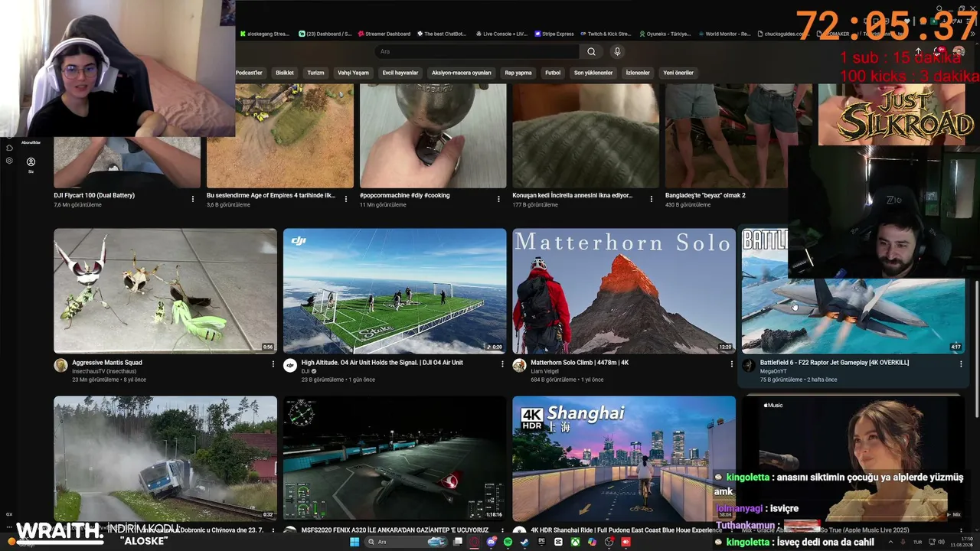Click the DJI channel avatar
This screenshot has width=980, height=551.
tap(290, 365)
